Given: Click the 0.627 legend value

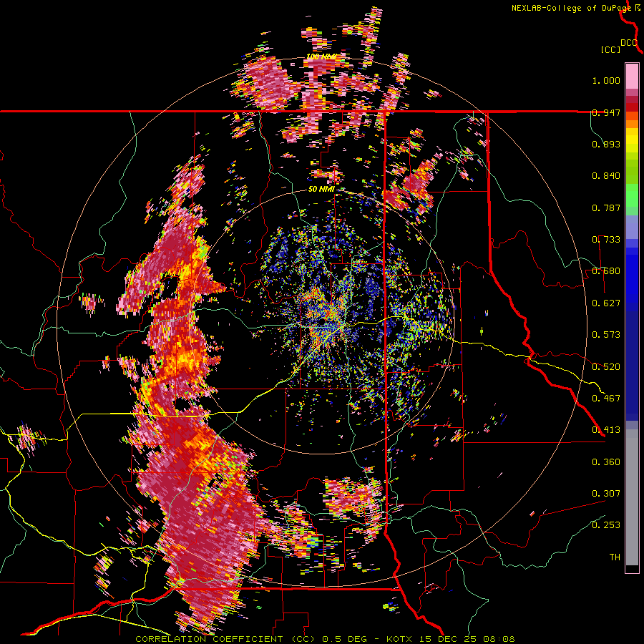Looking at the screenshot, I should point(606,303).
